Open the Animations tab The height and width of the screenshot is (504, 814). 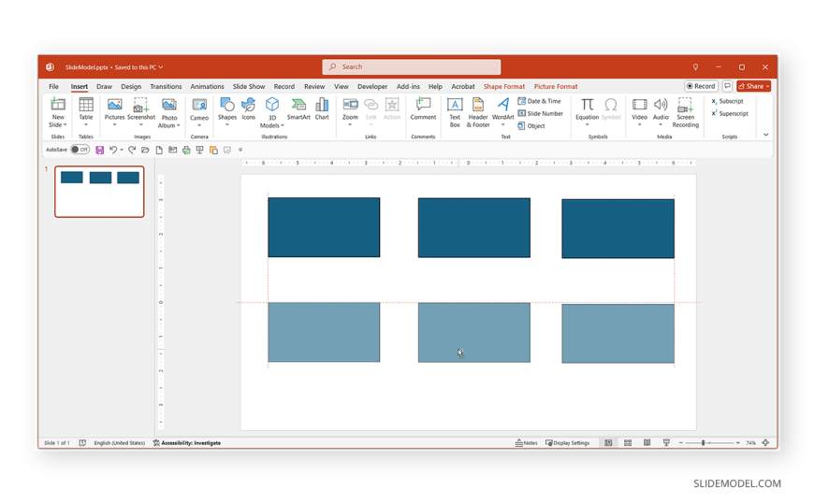coord(207,87)
